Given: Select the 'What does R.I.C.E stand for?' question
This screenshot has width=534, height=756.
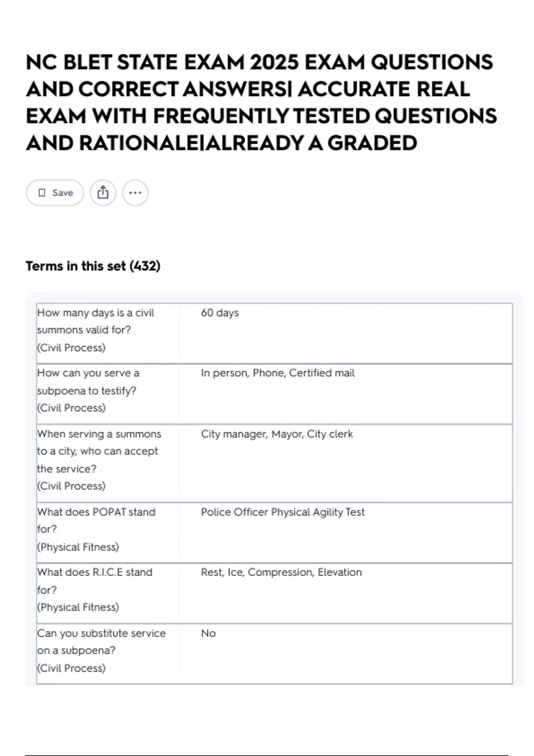Looking at the screenshot, I should tap(95, 581).
